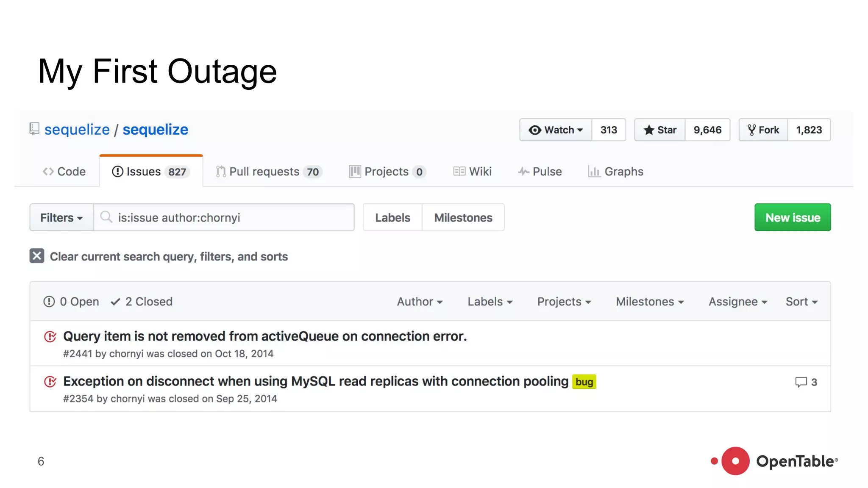Expand the Sort dropdown
The image size is (868, 488).
[x=801, y=302]
